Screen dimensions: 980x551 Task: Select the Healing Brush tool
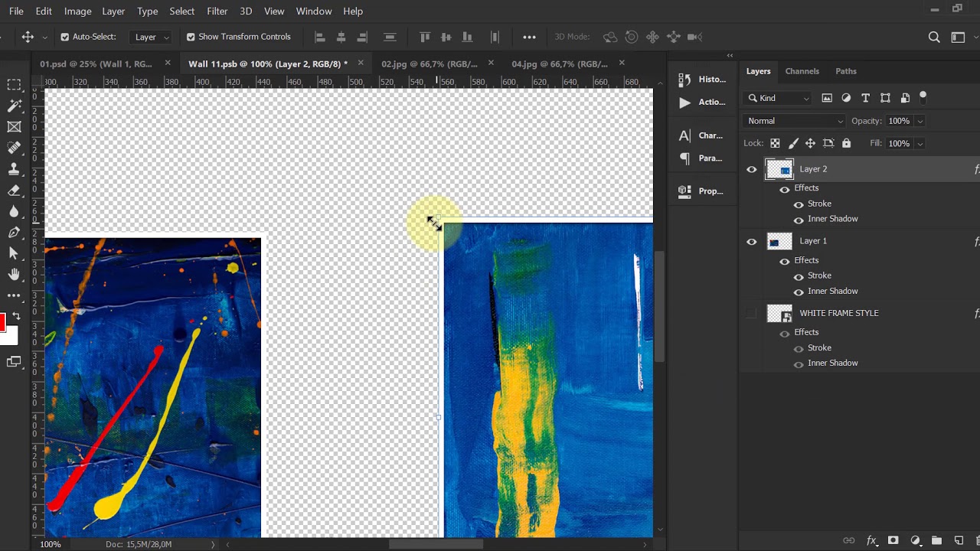(x=14, y=148)
